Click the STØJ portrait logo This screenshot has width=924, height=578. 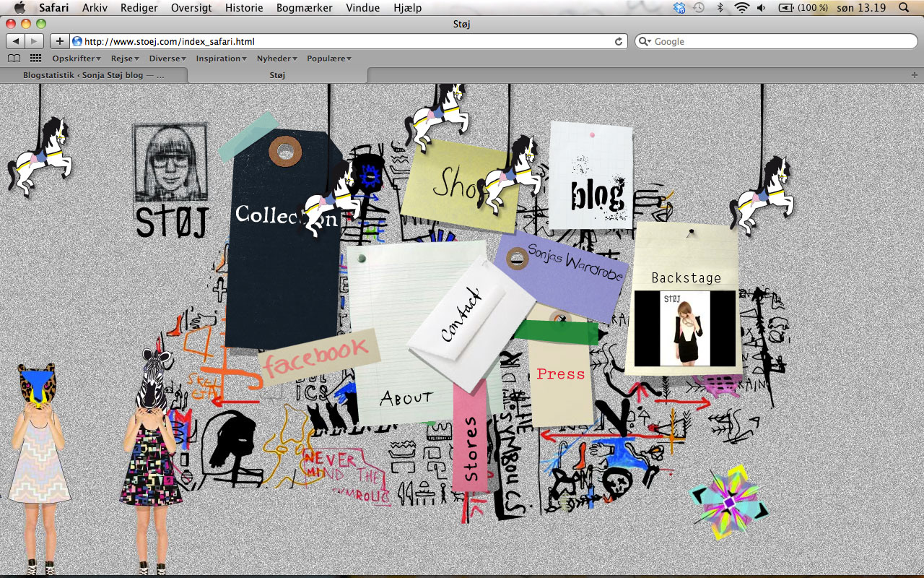(171, 181)
